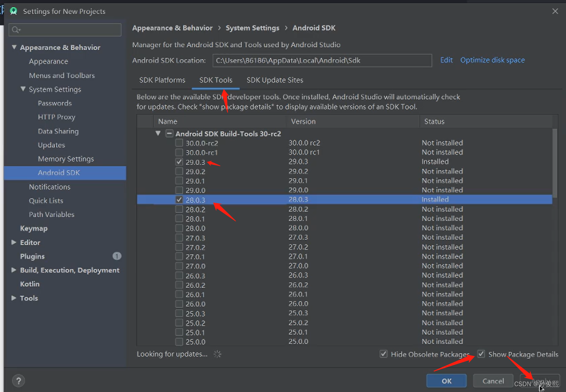This screenshot has width=566, height=392.
Task: Open the Data Sharing settings page
Action: point(58,131)
